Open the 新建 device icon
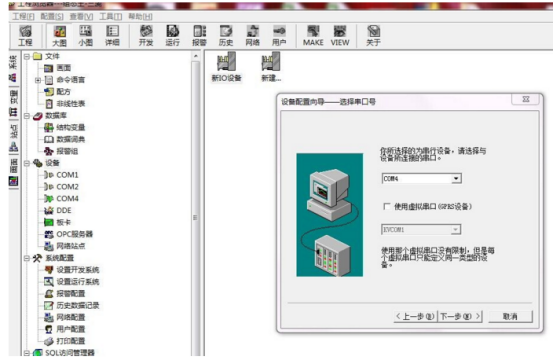The height and width of the screenshot is (360, 554). tap(271, 67)
